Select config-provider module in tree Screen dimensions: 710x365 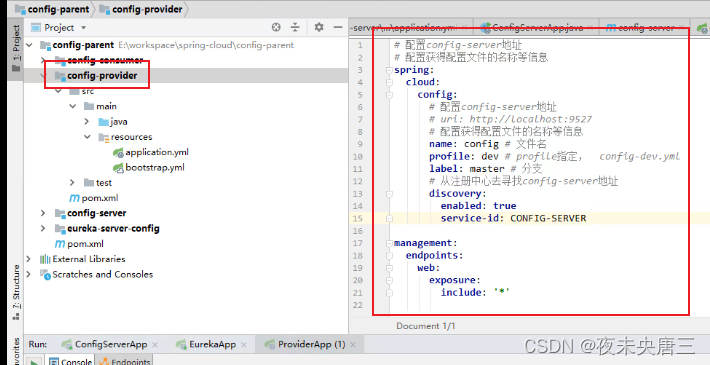click(x=102, y=76)
